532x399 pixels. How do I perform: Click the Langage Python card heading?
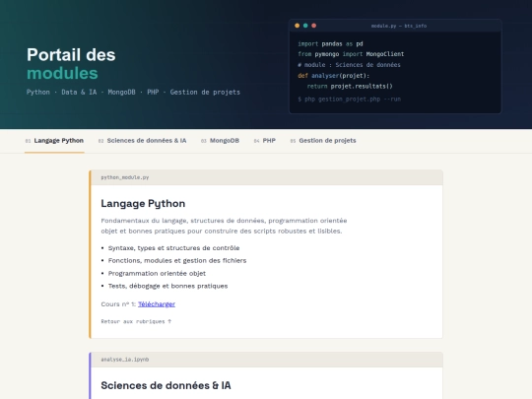(x=143, y=203)
